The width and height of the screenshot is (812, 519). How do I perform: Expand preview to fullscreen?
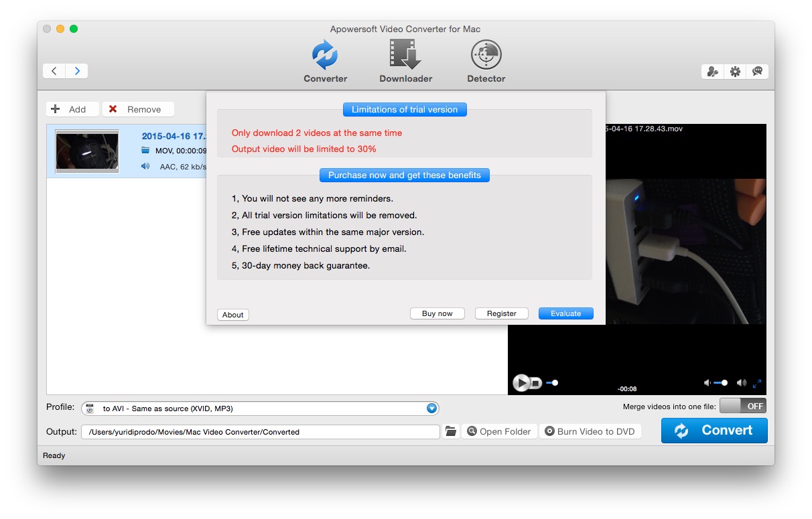(x=757, y=384)
